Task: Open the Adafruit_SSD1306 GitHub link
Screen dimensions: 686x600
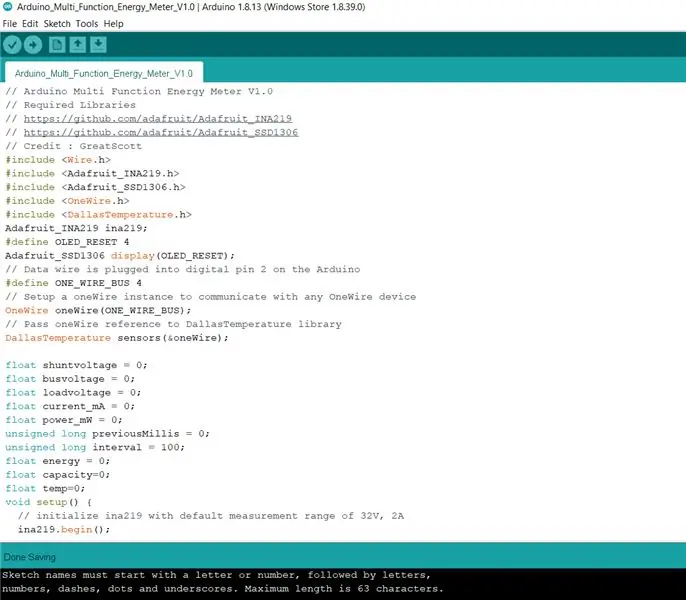Action: click(x=161, y=132)
